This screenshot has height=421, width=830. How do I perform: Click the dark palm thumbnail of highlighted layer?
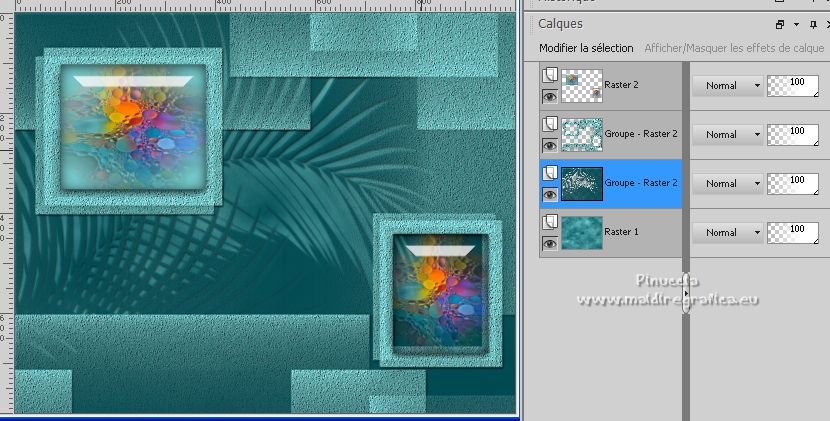point(582,184)
